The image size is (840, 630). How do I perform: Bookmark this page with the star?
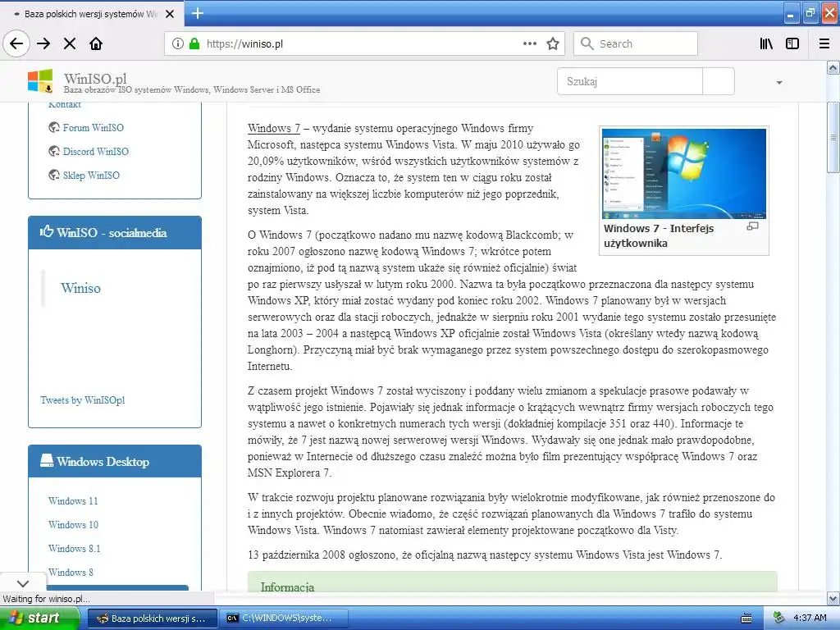point(553,43)
